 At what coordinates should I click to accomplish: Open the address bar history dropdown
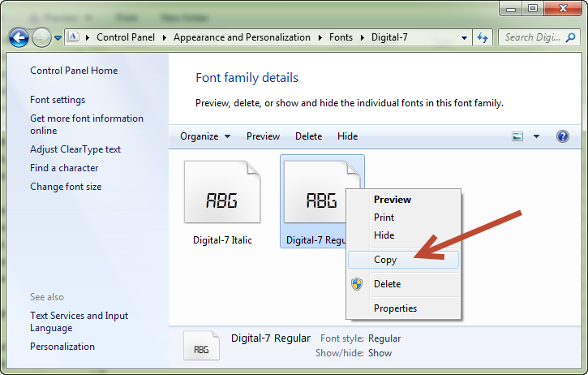point(464,37)
